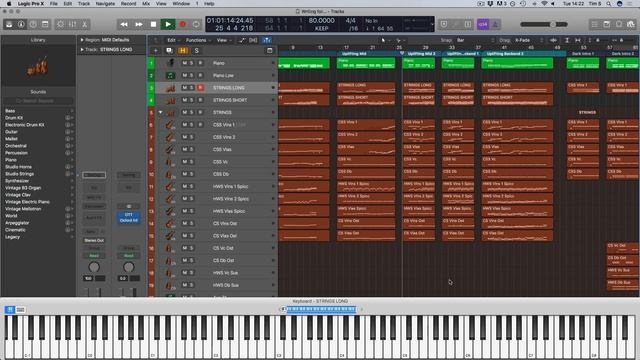The width and height of the screenshot is (640, 360).
Task: Toggle the Replace mode button
Action: click(x=444, y=24)
